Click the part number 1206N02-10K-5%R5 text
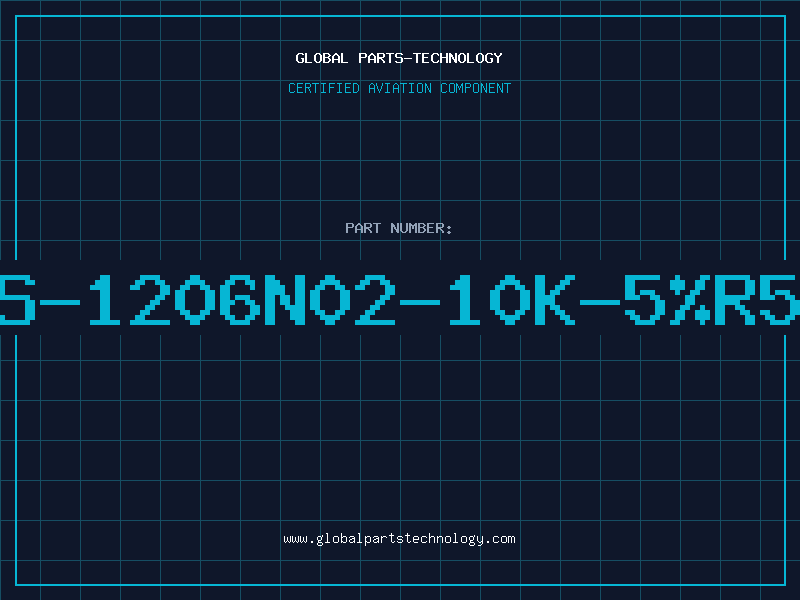Image resolution: width=800 pixels, height=600 pixels. (400, 299)
